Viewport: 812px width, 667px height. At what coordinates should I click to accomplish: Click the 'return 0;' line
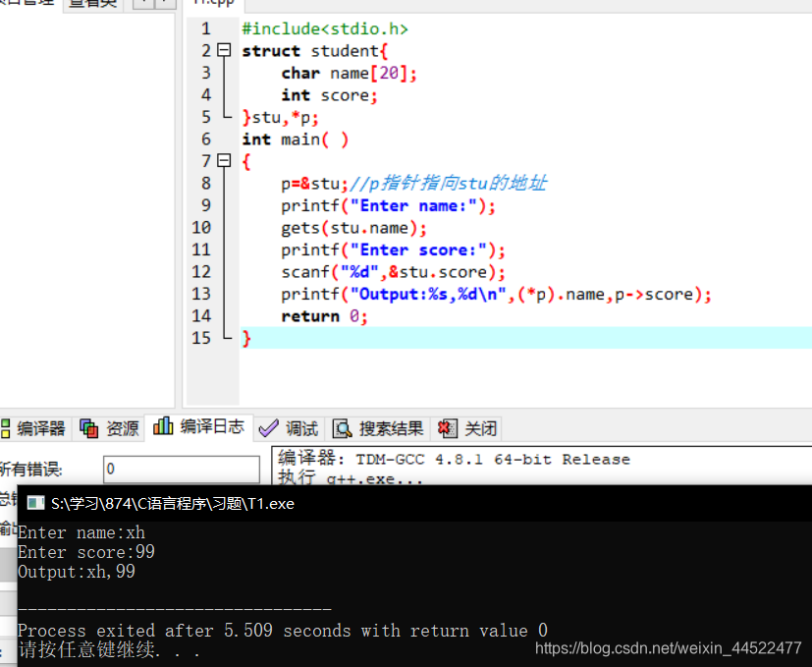tap(324, 316)
